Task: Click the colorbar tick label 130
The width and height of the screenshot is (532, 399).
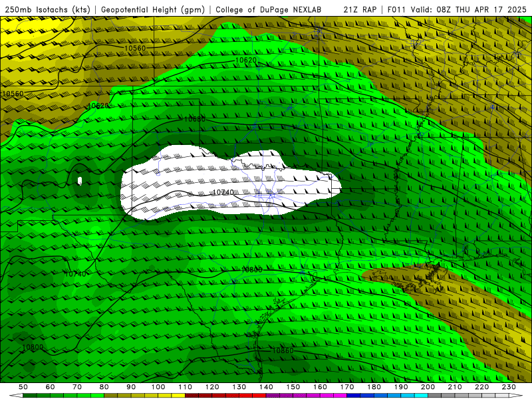Action: tap(239, 387)
